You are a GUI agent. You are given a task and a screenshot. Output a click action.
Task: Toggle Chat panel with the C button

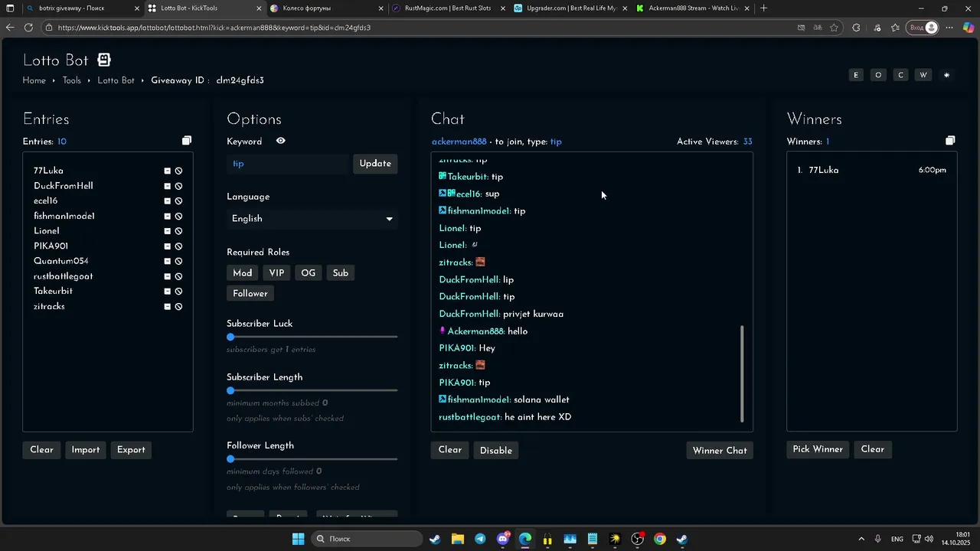coord(901,75)
